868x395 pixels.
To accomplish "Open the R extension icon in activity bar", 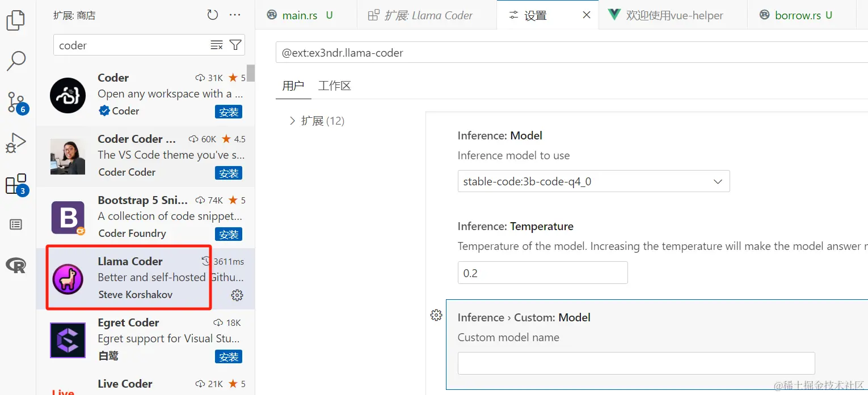I will point(16,265).
